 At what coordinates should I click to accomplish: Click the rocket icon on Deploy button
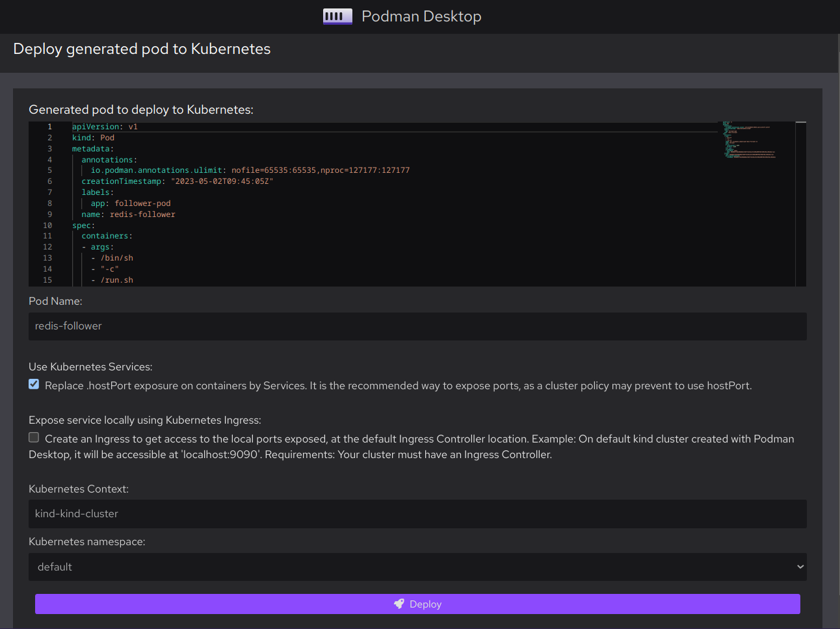[x=399, y=604]
